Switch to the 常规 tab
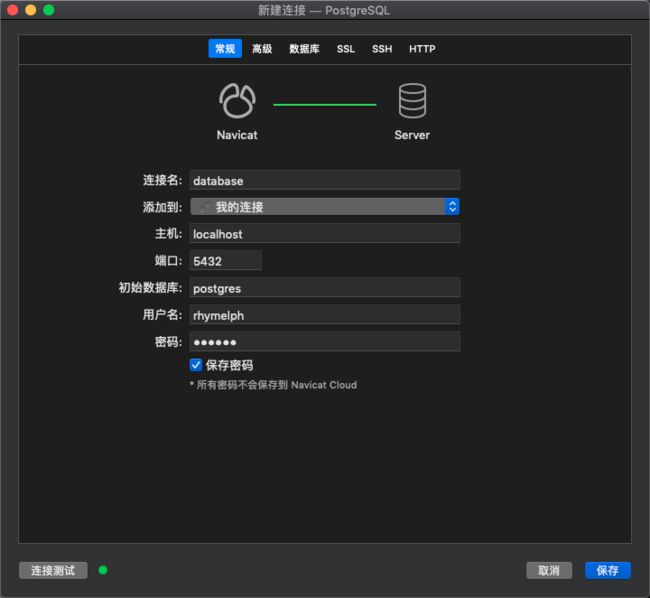The image size is (650, 598). 225,49
